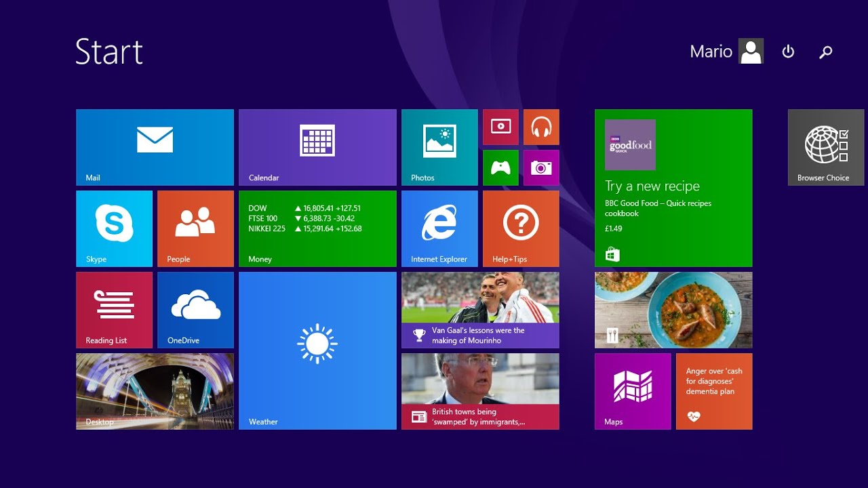Open the Help+Tips tile
Viewport: 868px width, 488px height.
521,228
